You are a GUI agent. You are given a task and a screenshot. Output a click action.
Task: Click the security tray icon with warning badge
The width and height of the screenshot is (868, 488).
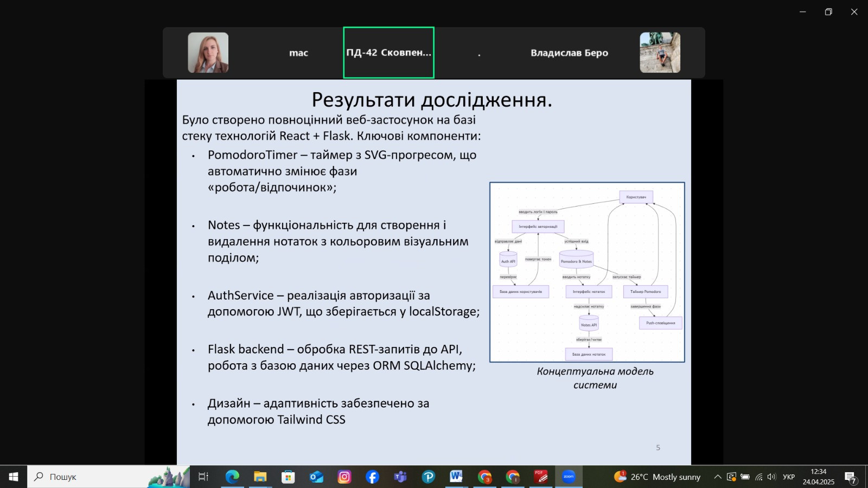click(x=732, y=477)
